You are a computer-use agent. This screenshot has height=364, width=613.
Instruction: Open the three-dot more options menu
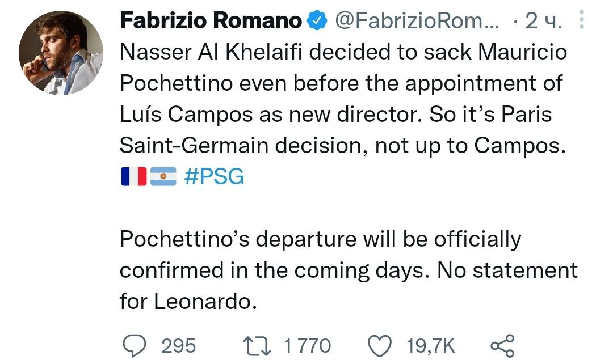pyautogui.click(x=581, y=21)
